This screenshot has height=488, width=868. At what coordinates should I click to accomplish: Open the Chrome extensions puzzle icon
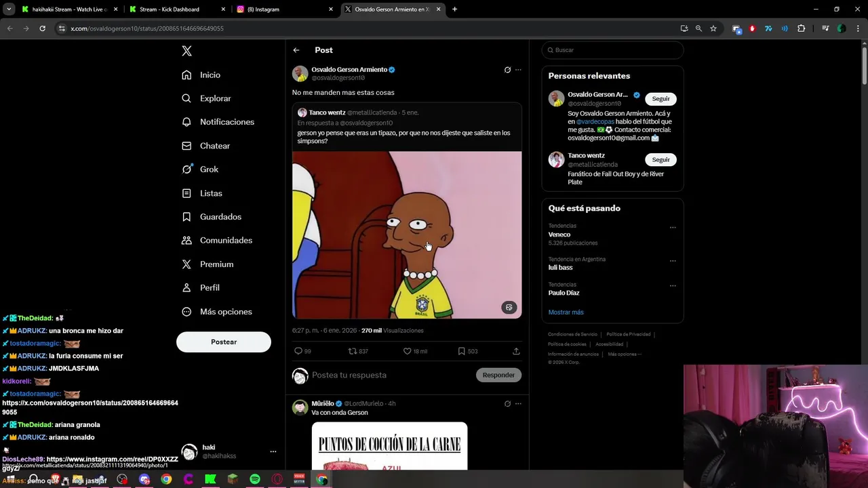pyautogui.click(x=802, y=28)
